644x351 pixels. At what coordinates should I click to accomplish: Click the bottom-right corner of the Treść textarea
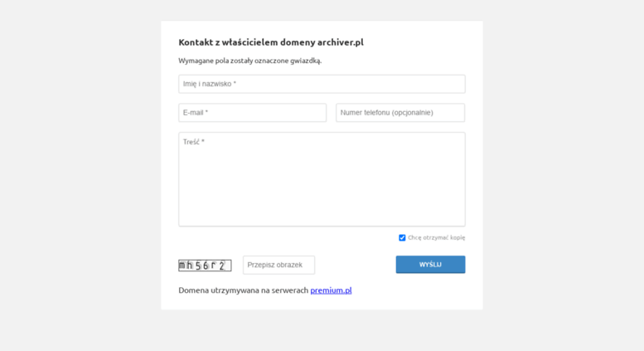pos(462,224)
